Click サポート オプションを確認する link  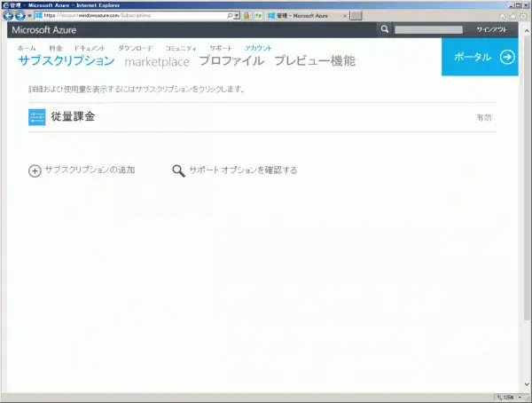(x=243, y=170)
